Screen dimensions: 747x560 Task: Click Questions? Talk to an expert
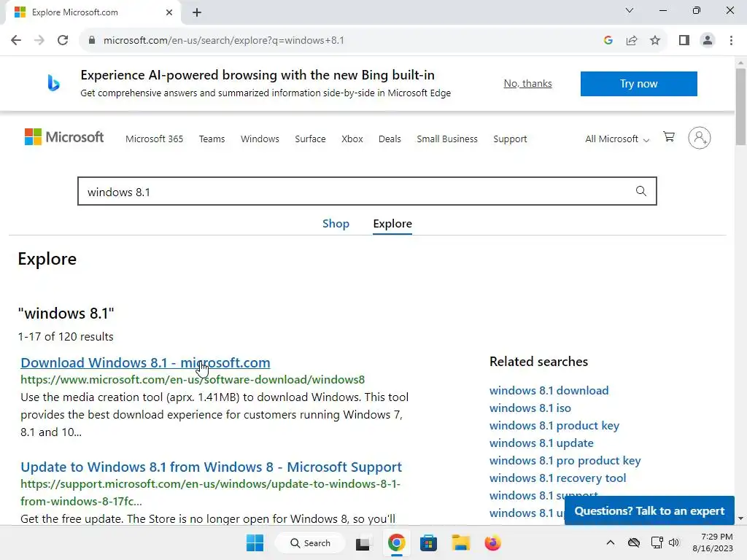tap(649, 511)
